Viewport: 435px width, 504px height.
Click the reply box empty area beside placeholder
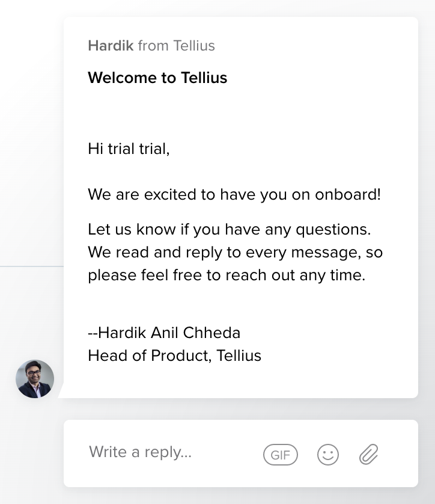click(227, 453)
